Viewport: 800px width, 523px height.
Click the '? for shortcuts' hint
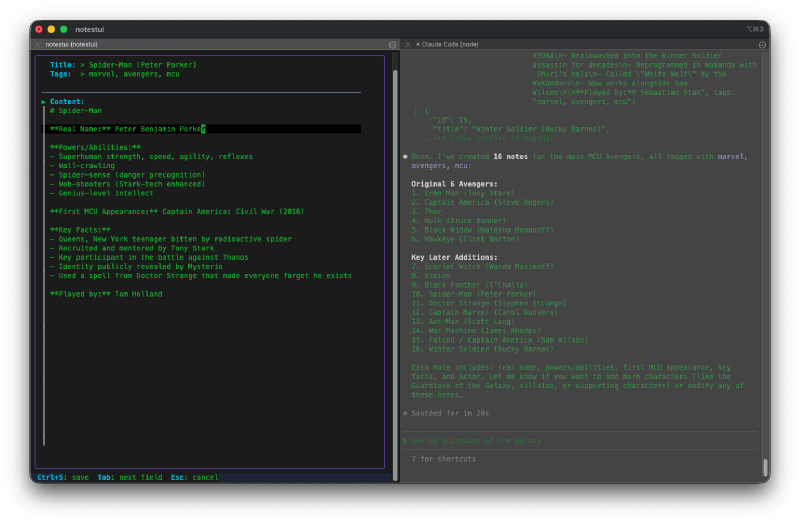[x=444, y=459]
